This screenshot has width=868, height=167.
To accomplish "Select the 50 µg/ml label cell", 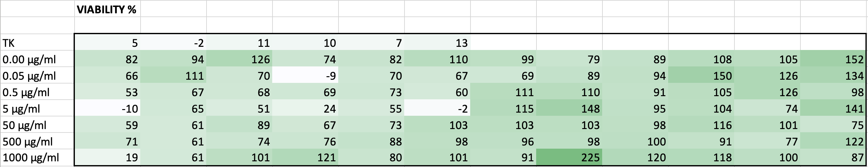I will point(37,125).
